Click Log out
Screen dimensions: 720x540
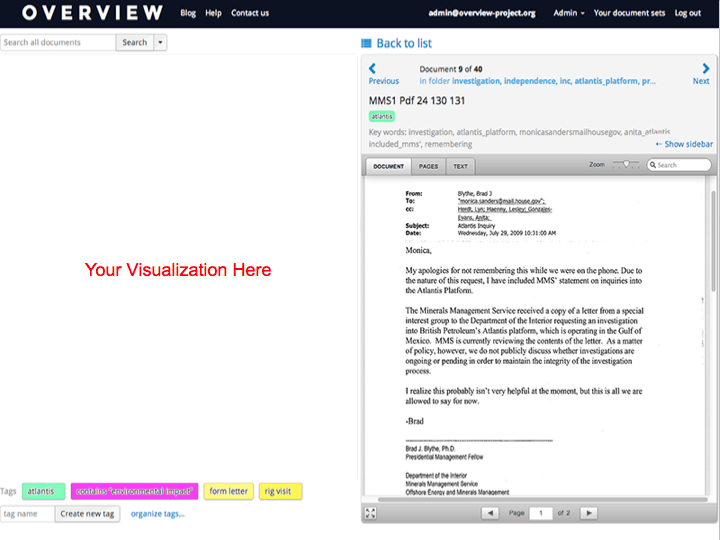point(687,13)
